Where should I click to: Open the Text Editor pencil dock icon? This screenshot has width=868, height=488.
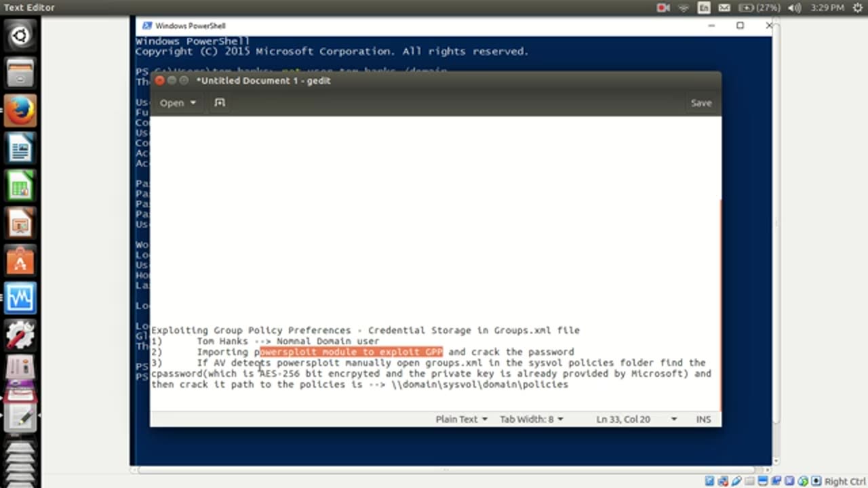point(20,417)
